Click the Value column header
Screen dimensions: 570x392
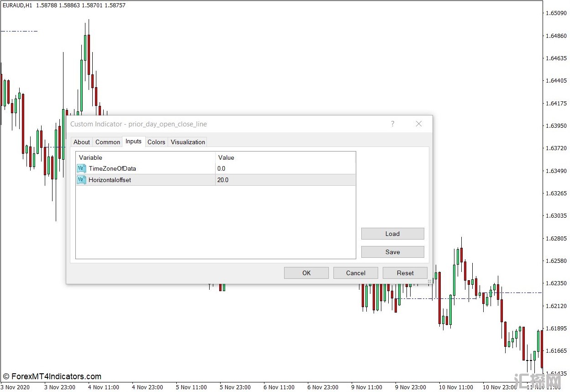pyautogui.click(x=285, y=157)
